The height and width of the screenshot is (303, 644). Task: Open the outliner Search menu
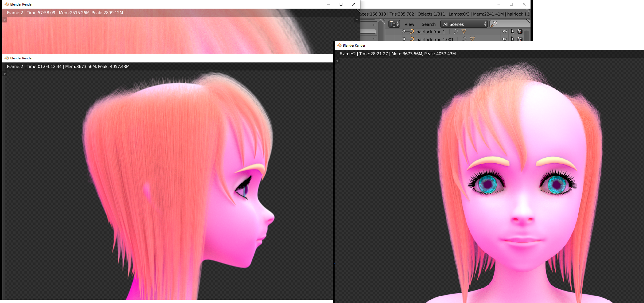coord(428,24)
